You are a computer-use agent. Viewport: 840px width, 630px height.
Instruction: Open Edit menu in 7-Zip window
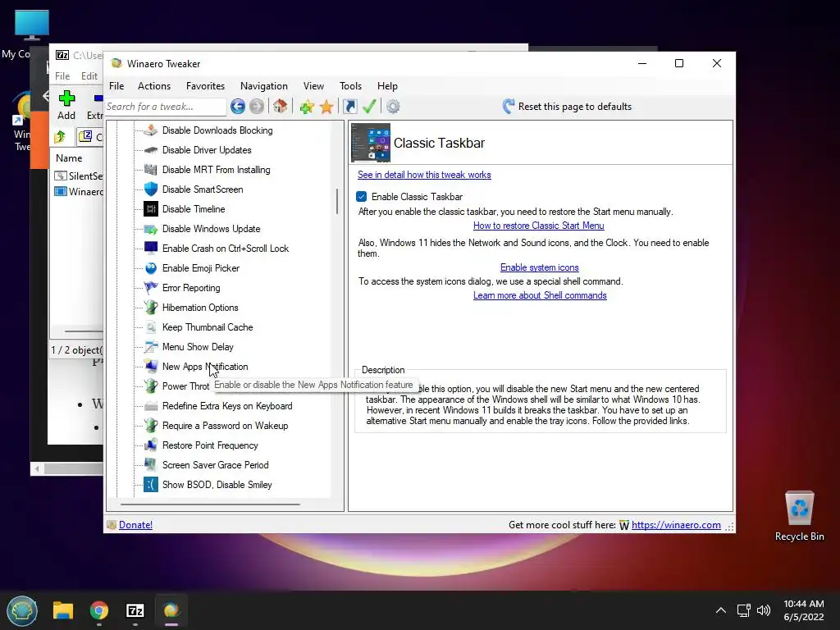89,76
